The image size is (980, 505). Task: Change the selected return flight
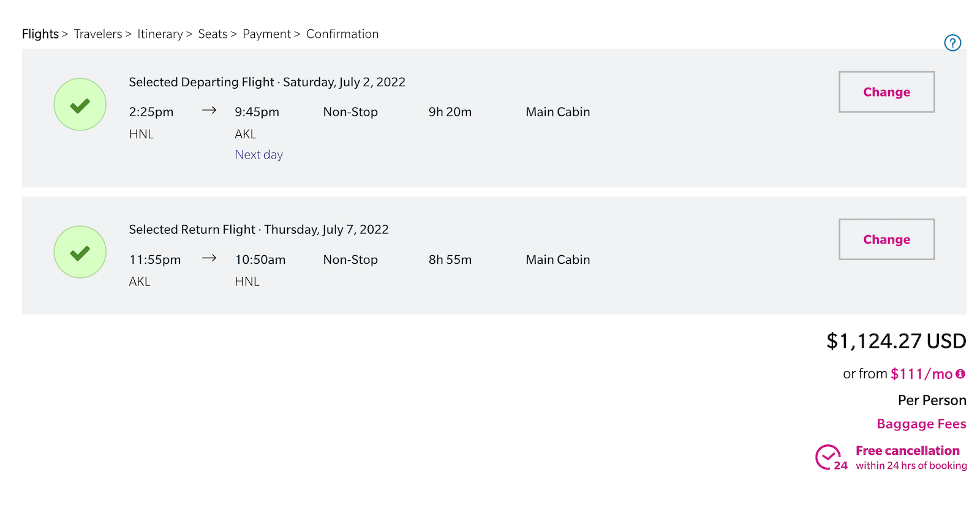click(886, 239)
